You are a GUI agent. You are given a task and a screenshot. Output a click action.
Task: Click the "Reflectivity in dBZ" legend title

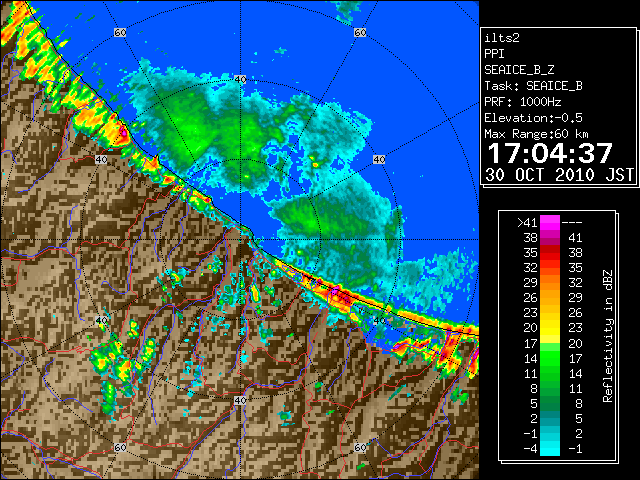pos(608,336)
